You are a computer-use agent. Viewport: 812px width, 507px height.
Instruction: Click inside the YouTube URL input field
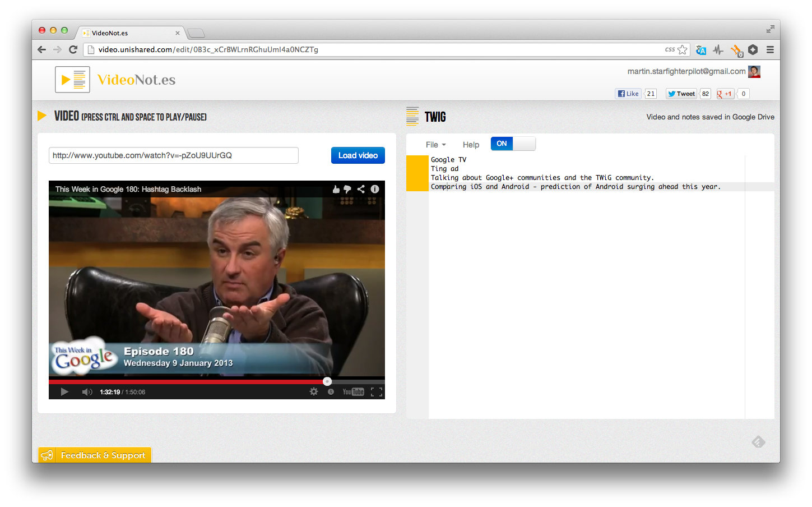click(173, 155)
